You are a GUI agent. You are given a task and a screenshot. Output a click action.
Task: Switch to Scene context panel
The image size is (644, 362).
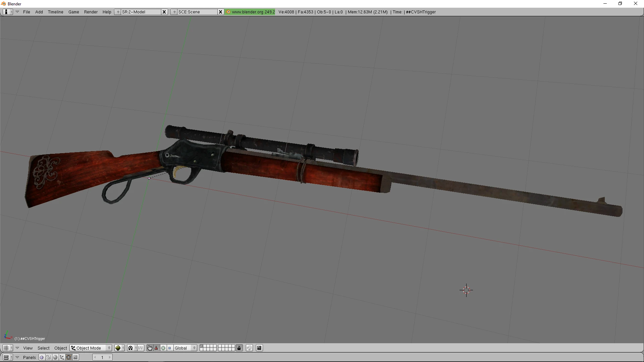(x=75, y=357)
